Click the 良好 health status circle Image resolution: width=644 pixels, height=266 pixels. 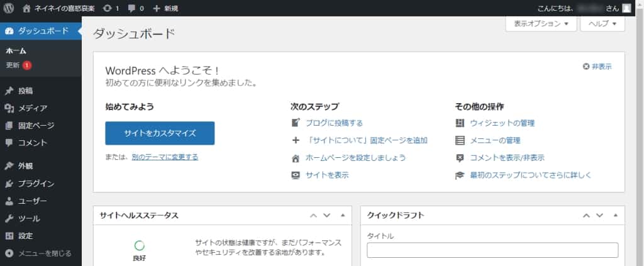coord(140,246)
